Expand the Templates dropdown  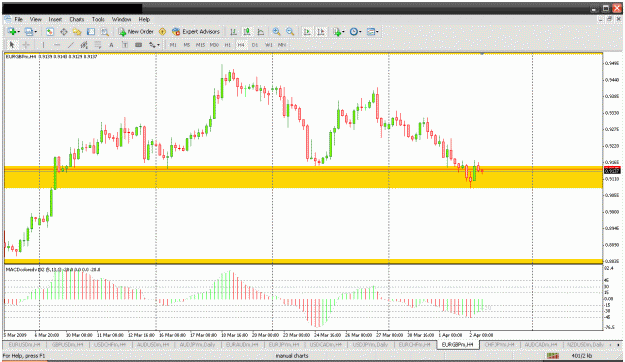click(x=377, y=32)
